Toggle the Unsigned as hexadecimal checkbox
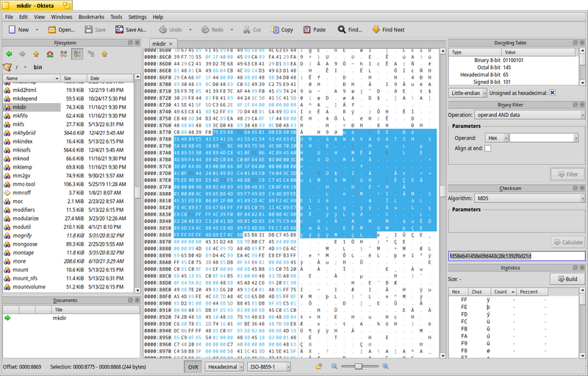Viewport: 588px width, 376px height. click(x=553, y=93)
